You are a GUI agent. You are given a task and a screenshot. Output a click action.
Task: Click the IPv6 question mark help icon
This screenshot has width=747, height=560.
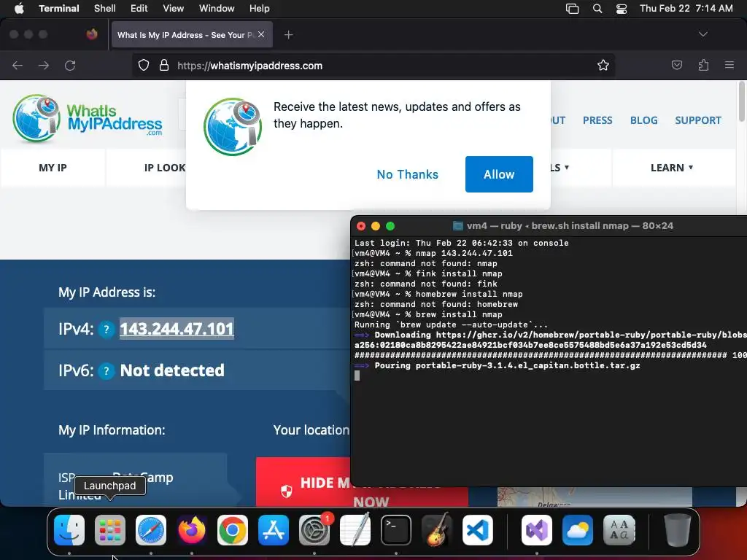tap(107, 370)
